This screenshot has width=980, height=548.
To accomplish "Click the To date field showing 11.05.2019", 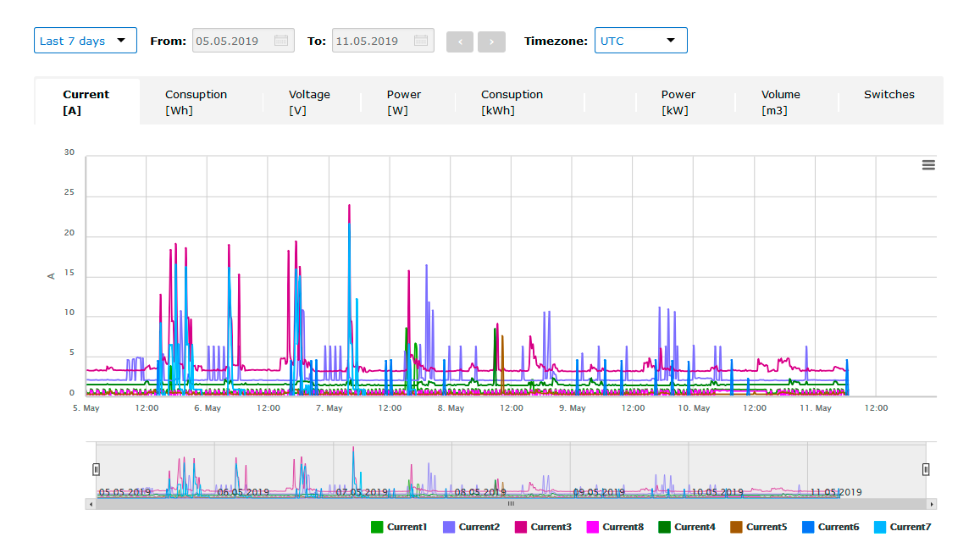I will click(383, 41).
